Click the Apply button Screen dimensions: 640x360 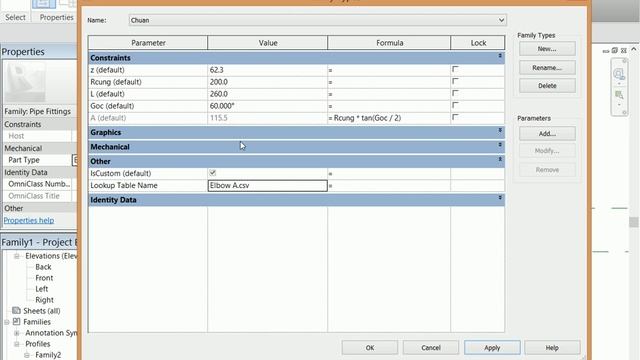pos(492,348)
